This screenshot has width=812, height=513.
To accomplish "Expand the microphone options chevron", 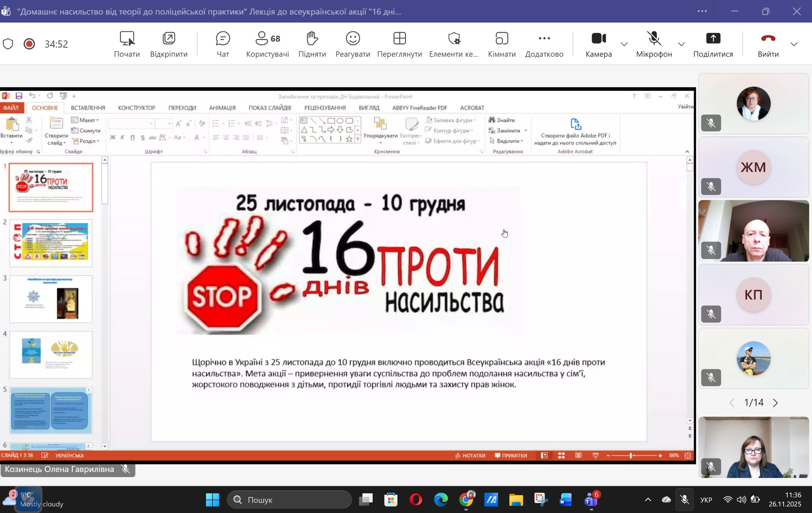I will pyautogui.click(x=681, y=44).
